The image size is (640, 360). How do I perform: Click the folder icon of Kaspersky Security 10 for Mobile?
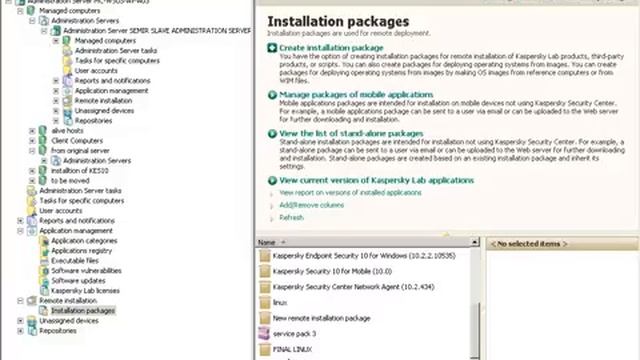[x=265, y=271]
